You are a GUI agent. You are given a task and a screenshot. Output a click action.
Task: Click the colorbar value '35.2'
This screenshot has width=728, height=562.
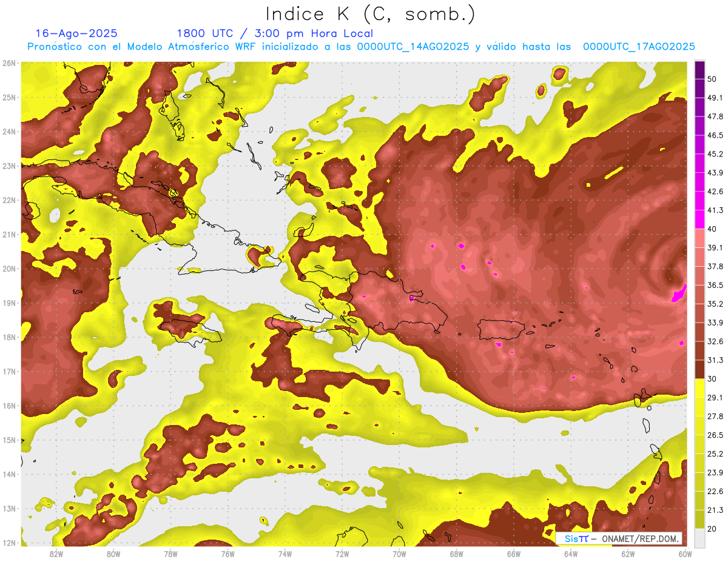tap(715, 304)
